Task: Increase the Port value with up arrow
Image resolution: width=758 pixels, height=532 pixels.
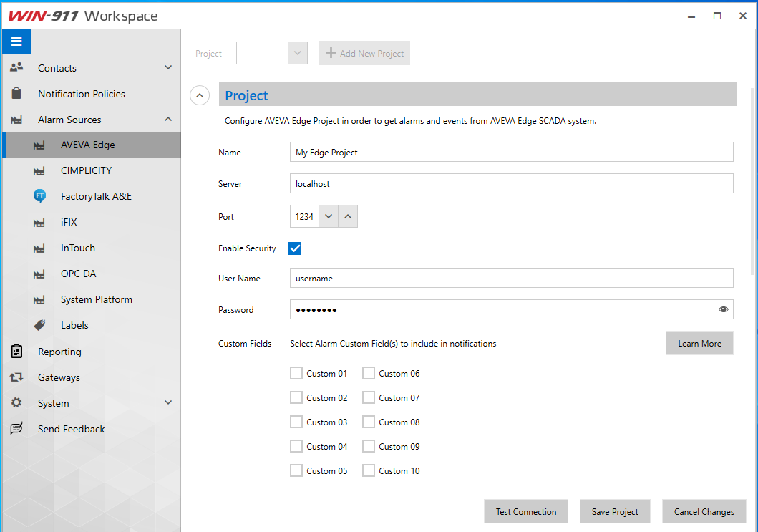Action: [348, 216]
